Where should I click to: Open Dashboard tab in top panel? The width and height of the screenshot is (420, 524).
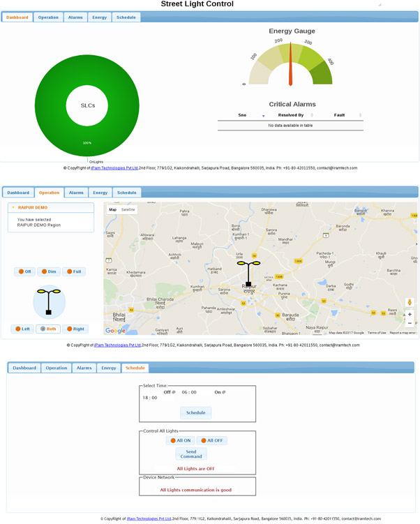pos(17,17)
